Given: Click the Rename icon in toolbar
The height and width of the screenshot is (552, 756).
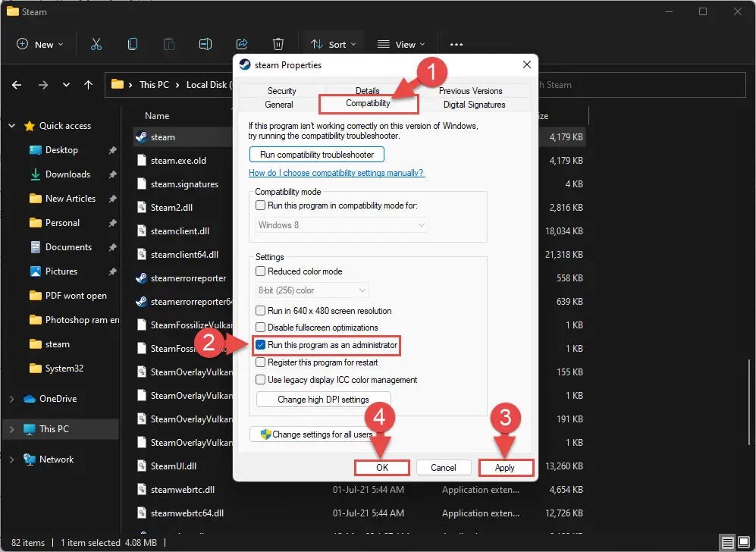Looking at the screenshot, I should tap(205, 44).
